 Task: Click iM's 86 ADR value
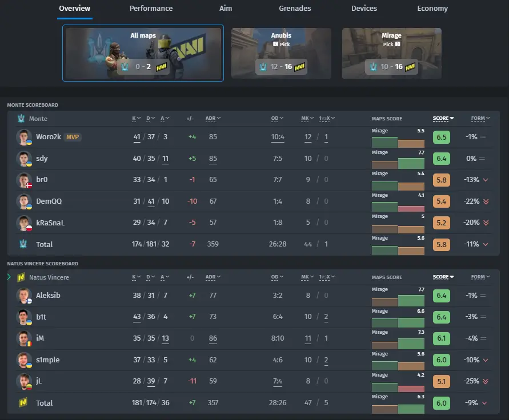[213, 338]
